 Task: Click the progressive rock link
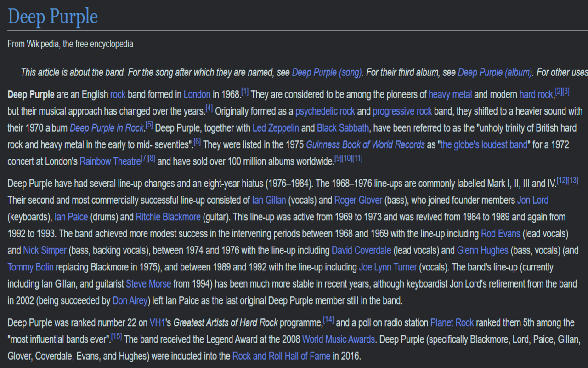coord(402,111)
